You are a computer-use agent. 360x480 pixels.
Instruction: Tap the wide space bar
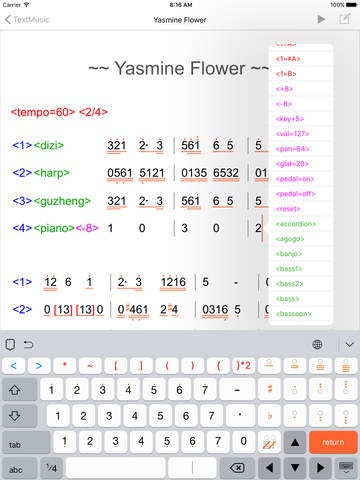[115, 468]
